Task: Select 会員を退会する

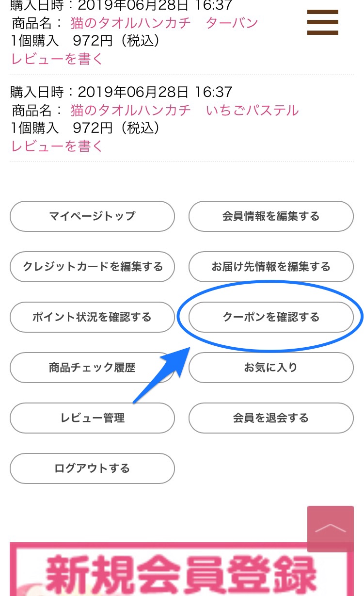Action: [x=271, y=418]
